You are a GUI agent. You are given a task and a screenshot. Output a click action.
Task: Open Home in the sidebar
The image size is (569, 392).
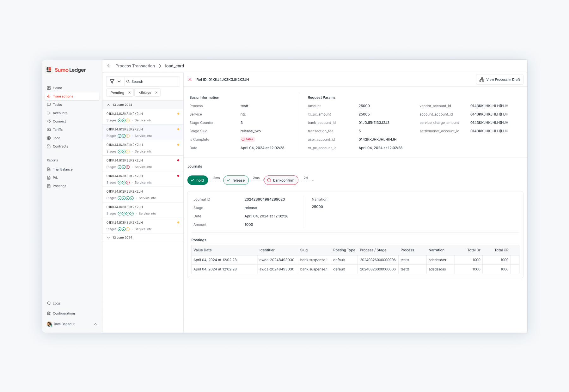pos(72,88)
